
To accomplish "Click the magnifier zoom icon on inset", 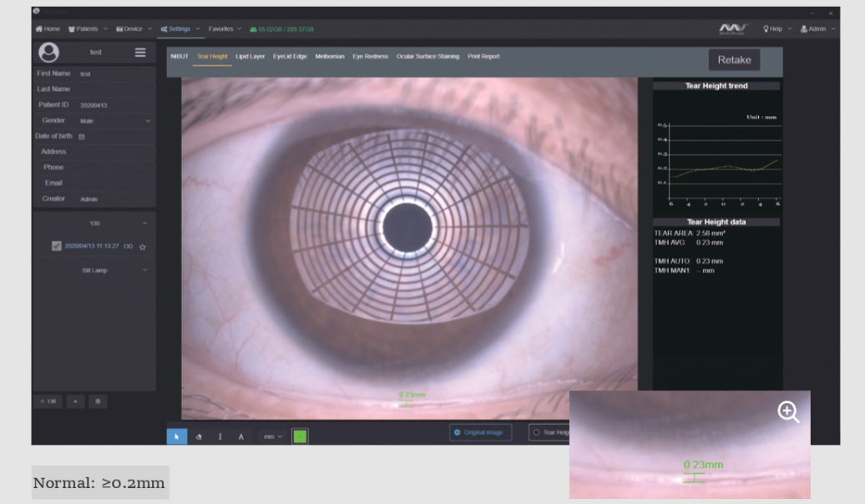I will coord(788,411).
